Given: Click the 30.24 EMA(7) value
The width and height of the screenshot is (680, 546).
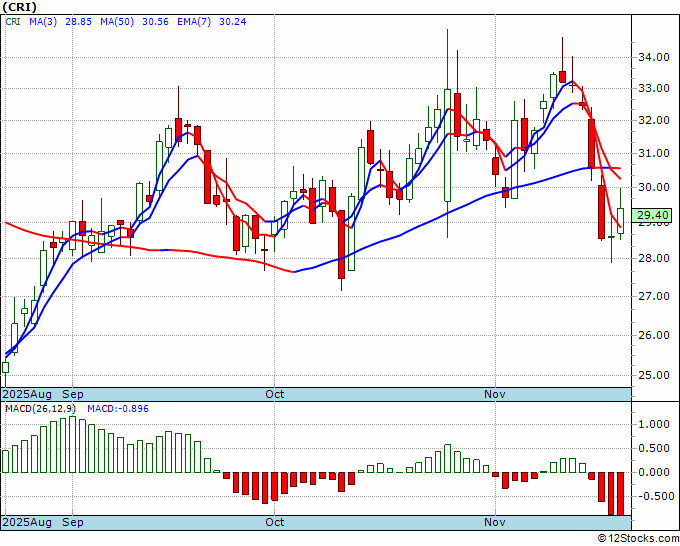Looking at the screenshot, I should tap(232, 21).
